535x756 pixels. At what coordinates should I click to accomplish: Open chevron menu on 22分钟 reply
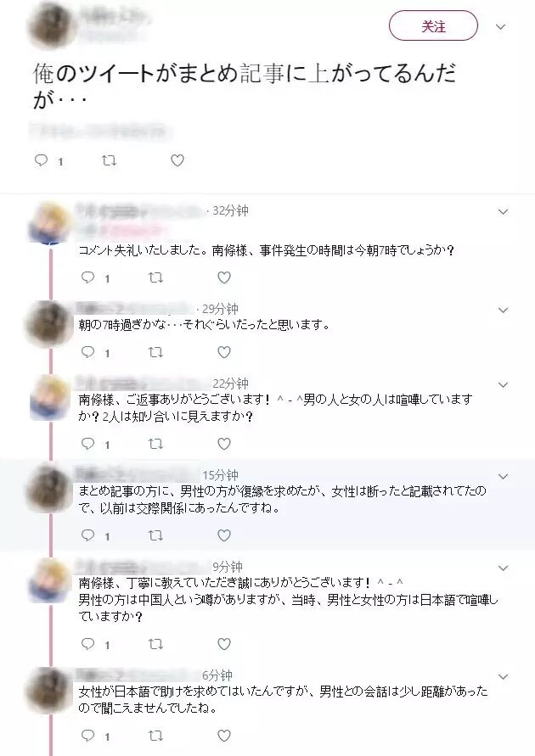pos(504,384)
